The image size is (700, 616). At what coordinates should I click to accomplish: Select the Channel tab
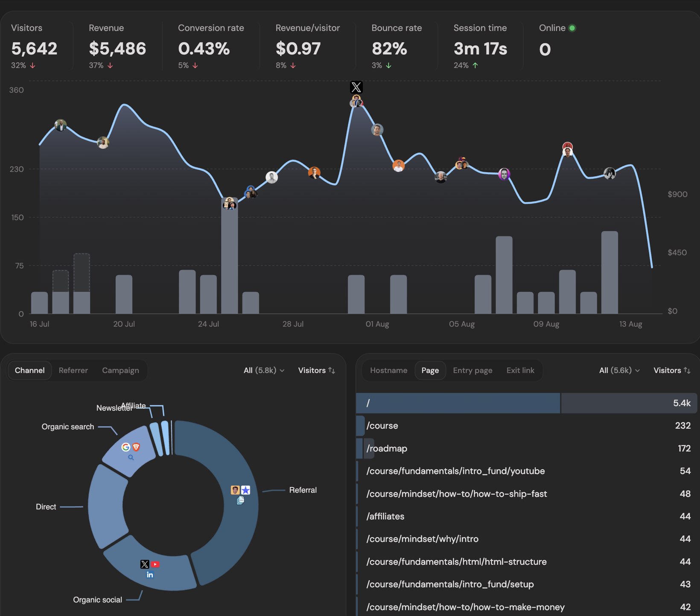(29, 370)
